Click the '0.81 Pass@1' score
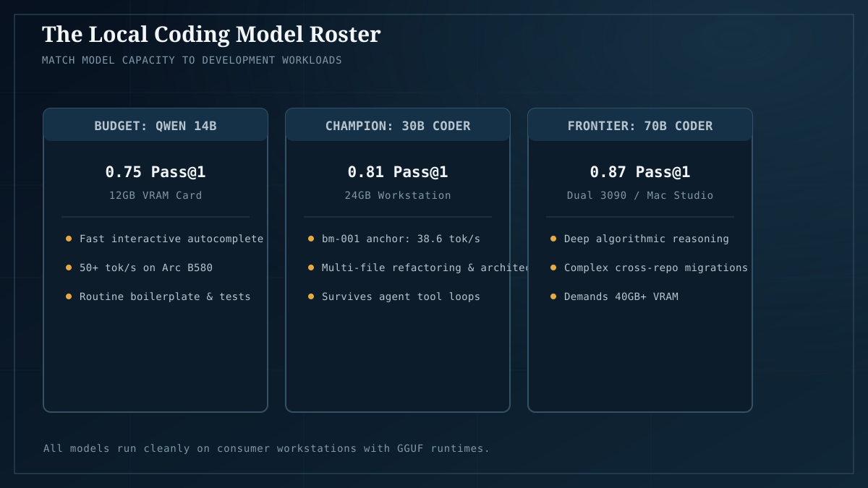 pos(398,172)
